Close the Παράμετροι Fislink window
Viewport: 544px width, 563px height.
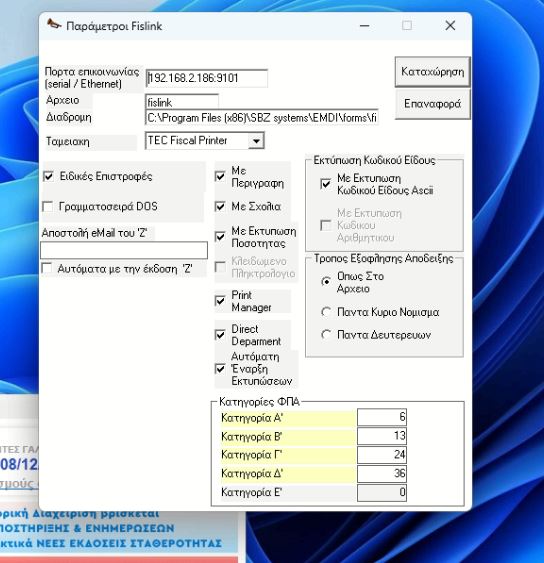pos(450,25)
